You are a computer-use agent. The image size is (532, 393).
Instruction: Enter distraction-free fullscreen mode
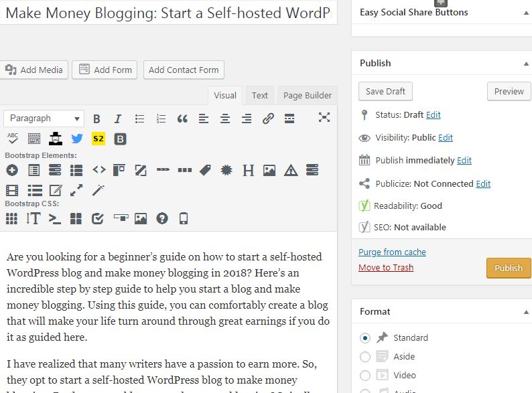(x=324, y=117)
